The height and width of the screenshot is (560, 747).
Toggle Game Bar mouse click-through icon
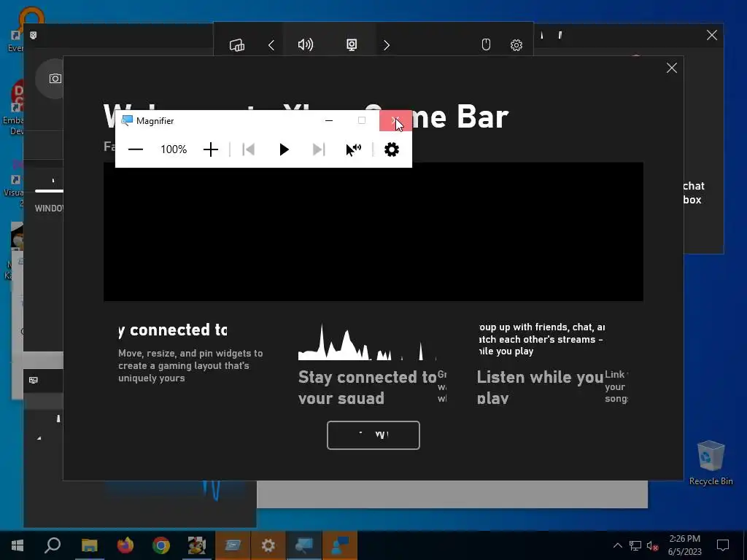(486, 44)
